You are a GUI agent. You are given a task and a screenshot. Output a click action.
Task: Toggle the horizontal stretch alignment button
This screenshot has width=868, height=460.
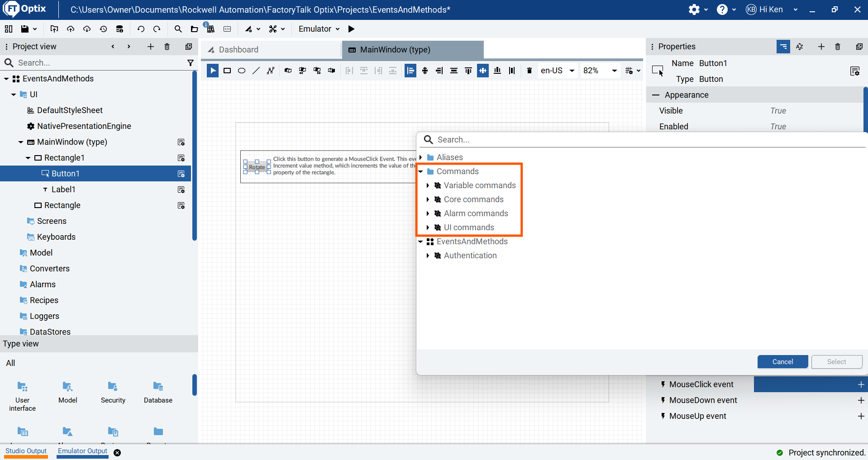click(x=483, y=71)
